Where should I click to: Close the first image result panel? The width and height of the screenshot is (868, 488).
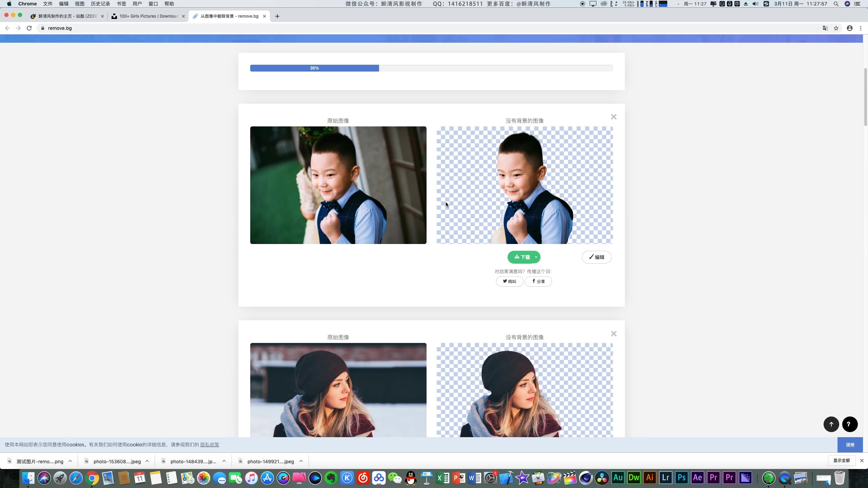point(614,117)
